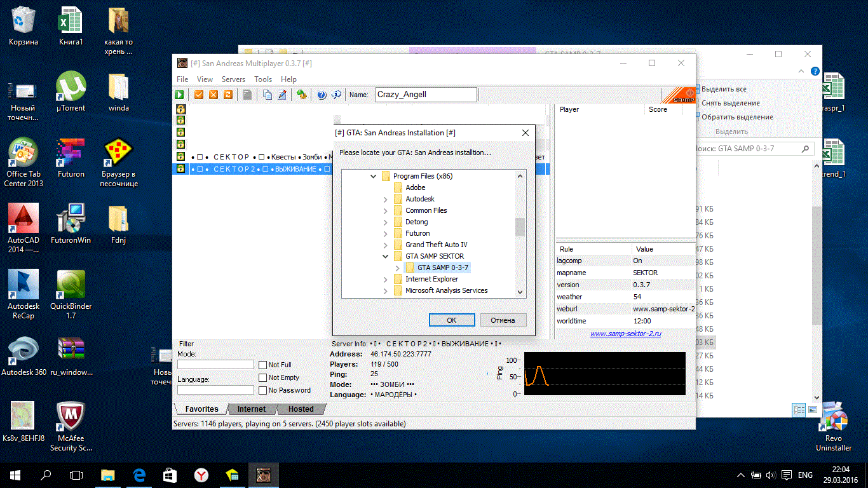Open the Книга1 Excel desktop icon
This screenshot has width=868, height=488.
click(x=71, y=27)
